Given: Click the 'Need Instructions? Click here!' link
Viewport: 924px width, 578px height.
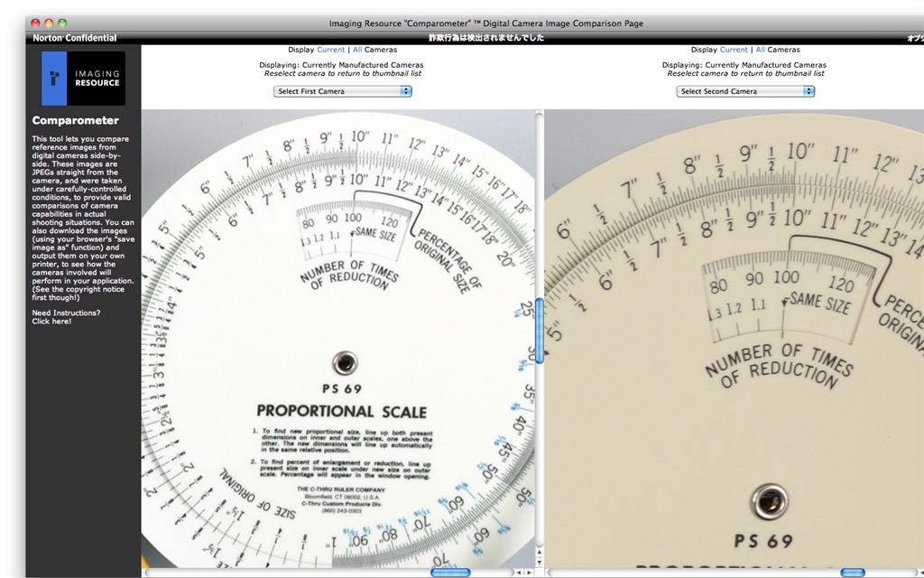Looking at the screenshot, I should (x=66, y=317).
